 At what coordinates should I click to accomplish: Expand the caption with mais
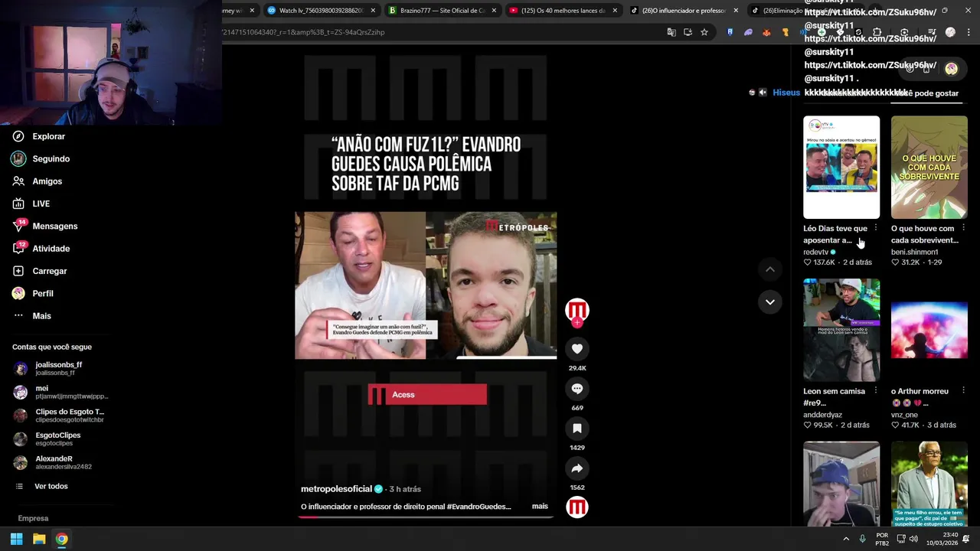(540, 507)
